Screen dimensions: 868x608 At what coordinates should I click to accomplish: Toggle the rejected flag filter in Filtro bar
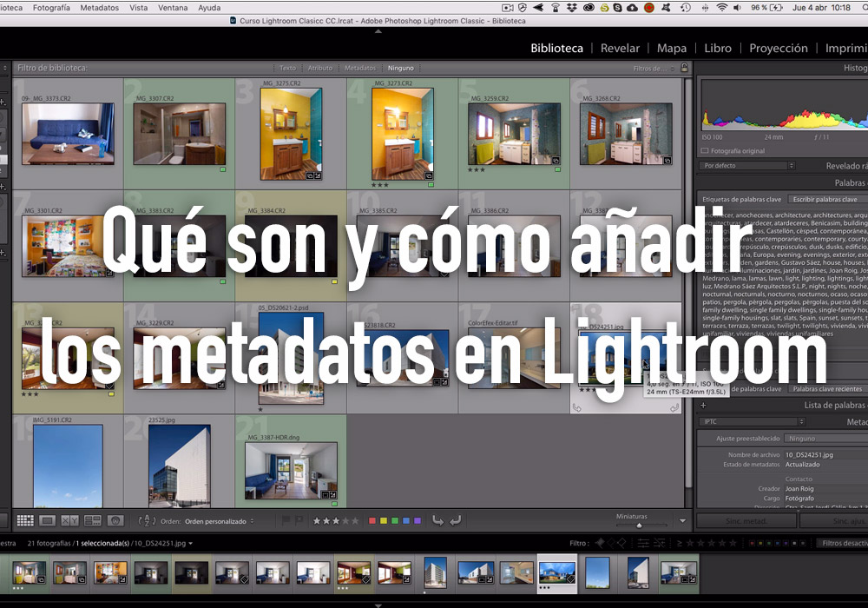point(621,543)
